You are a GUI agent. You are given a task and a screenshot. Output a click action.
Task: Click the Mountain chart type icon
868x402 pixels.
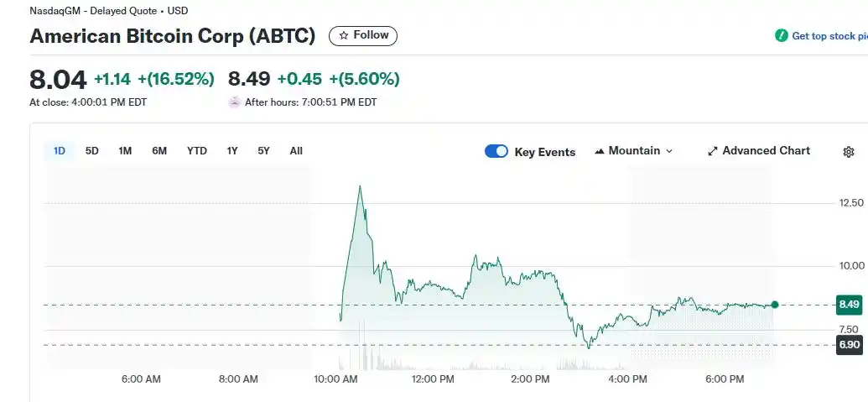[x=600, y=151]
